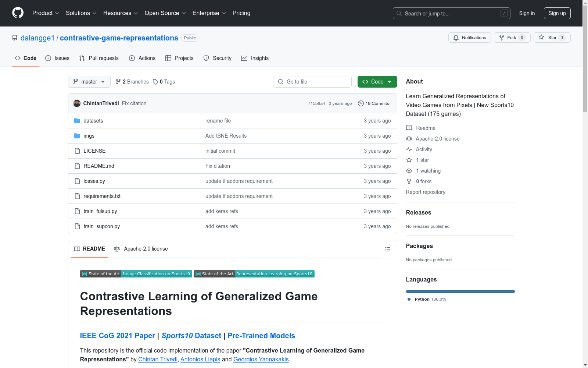Viewport: 588px width, 368px height.
Task: Click the Go to file search box
Action: (x=312, y=82)
